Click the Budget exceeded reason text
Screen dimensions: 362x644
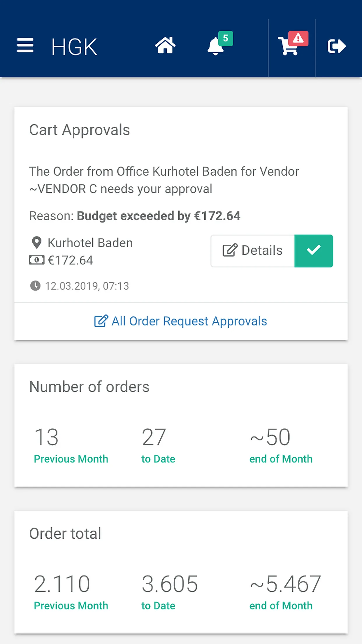tap(159, 216)
